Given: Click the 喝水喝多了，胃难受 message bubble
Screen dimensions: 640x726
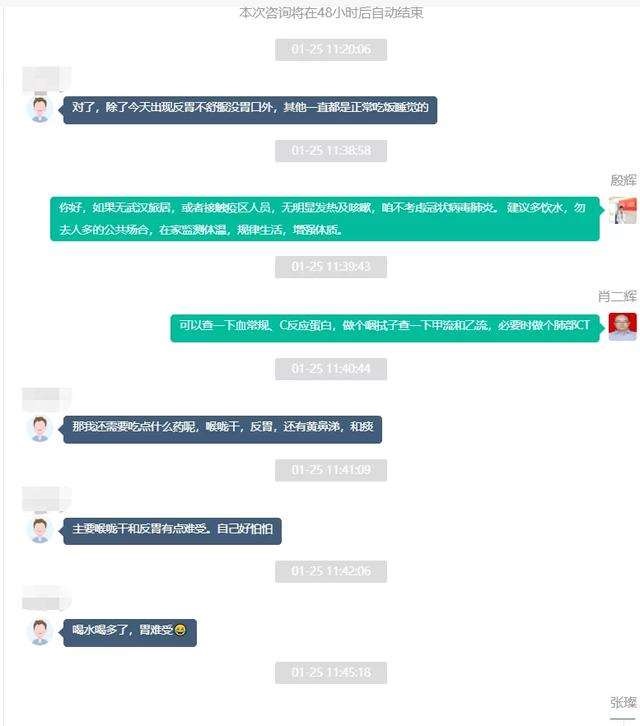Looking at the screenshot, I should [130, 632].
